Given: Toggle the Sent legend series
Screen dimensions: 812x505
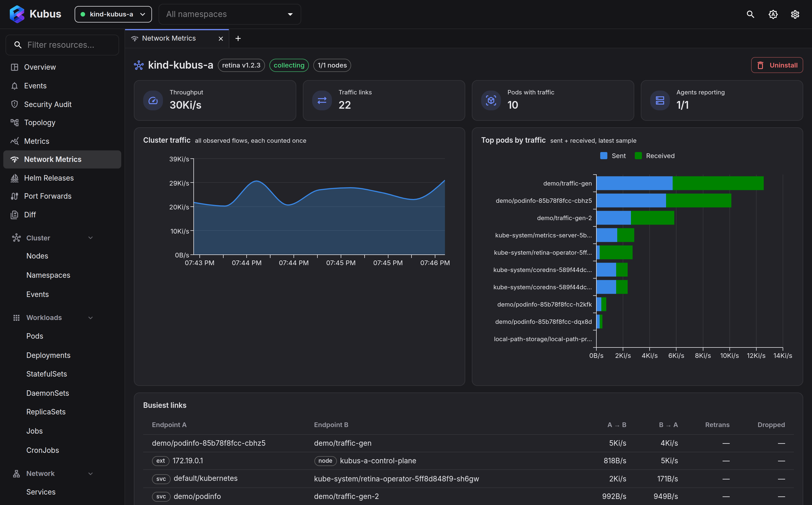Looking at the screenshot, I should (x=613, y=156).
